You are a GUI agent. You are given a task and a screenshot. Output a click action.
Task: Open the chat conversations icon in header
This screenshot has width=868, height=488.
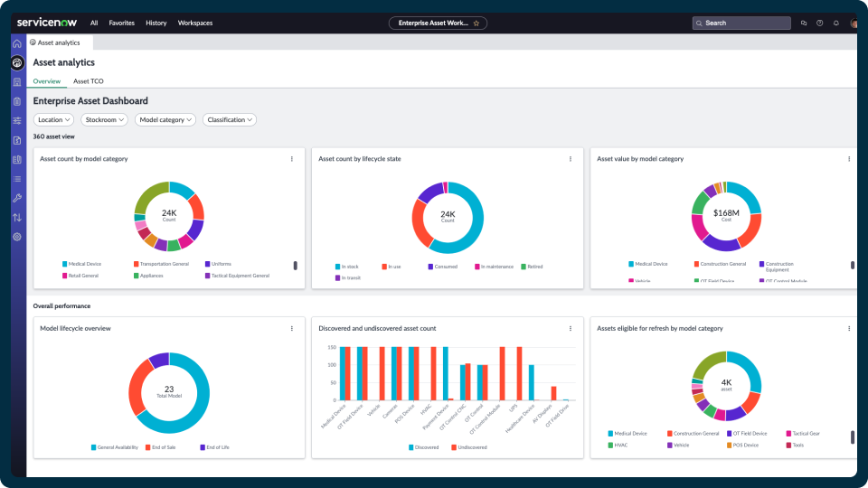[804, 23]
